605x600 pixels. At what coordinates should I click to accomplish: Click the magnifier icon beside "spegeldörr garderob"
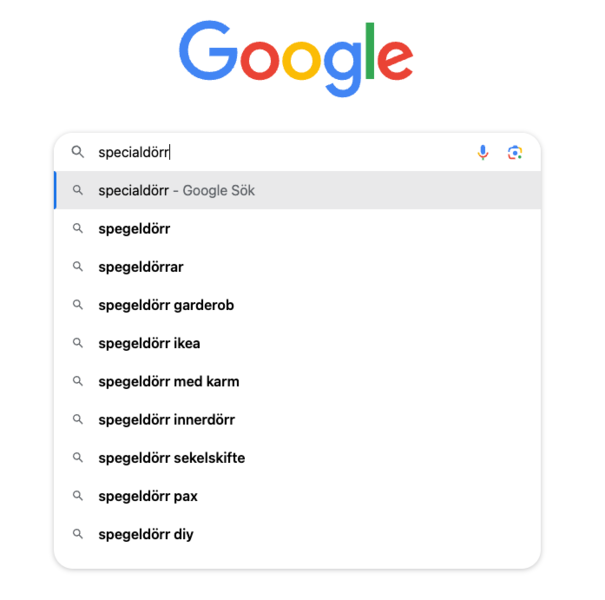coord(77,305)
